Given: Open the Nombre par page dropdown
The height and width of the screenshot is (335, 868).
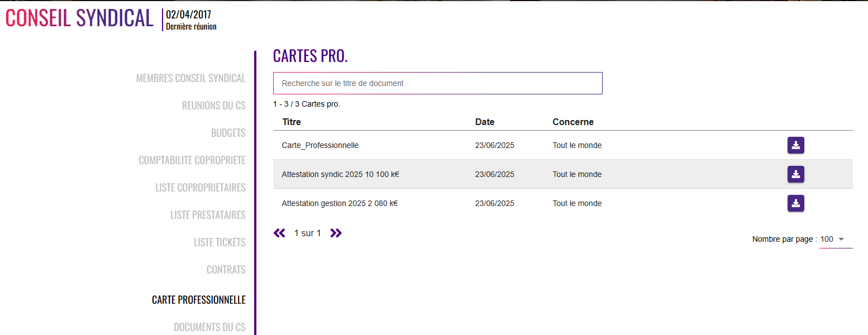Looking at the screenshot, I should point(836,239).
